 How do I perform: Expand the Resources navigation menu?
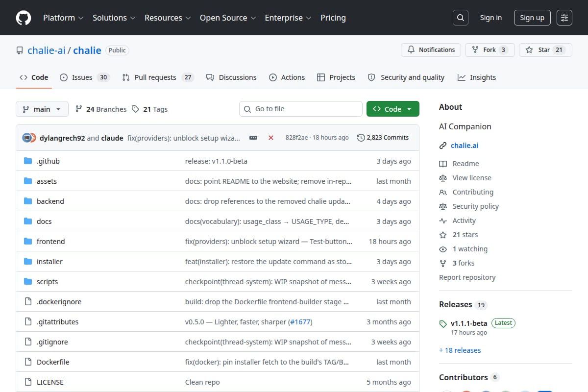[167, 18]
